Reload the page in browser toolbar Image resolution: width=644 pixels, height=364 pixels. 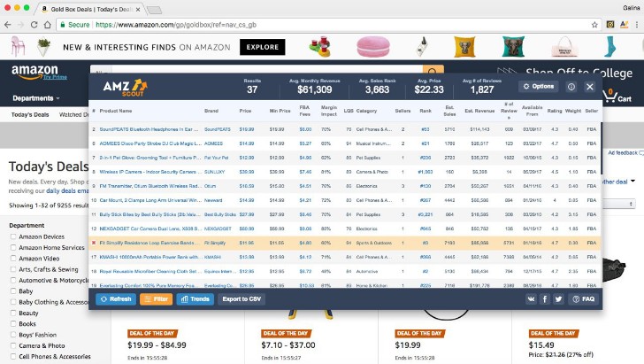(34, 25)
